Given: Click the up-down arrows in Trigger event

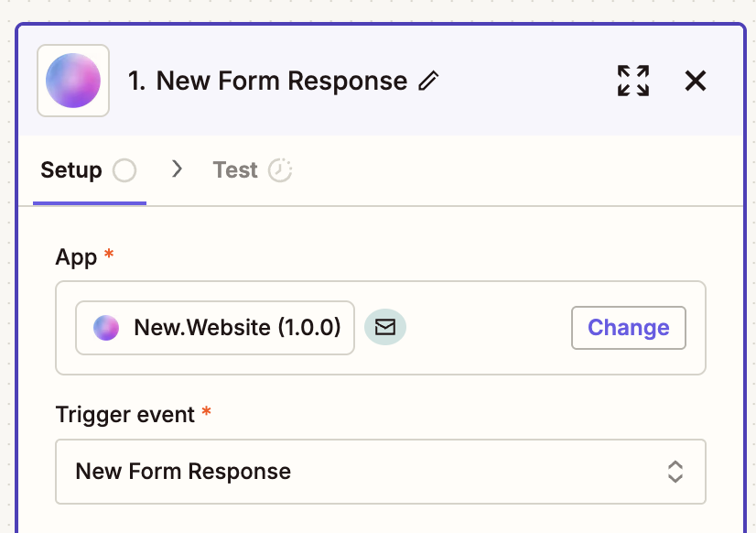Looking at the screenshot, I should (x=675, y=472).
